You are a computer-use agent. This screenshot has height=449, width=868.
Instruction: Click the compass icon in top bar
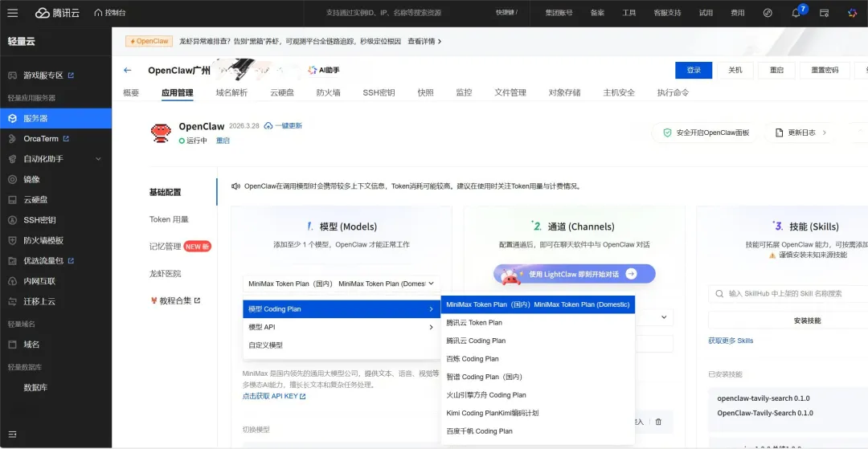[x=768, y=13]
